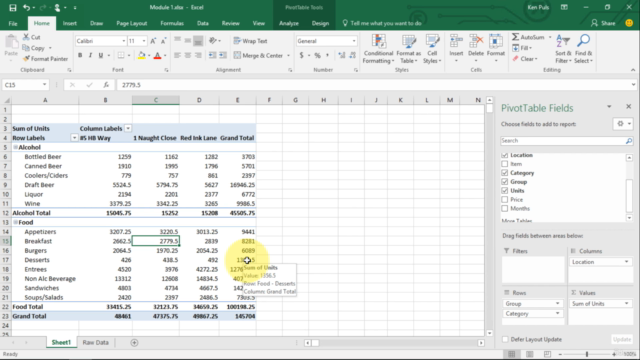Image resolution: width=640 pixels, height=360 pixels.
Task: Open Column Labels filter dropdown
Action: click(128, 129)
